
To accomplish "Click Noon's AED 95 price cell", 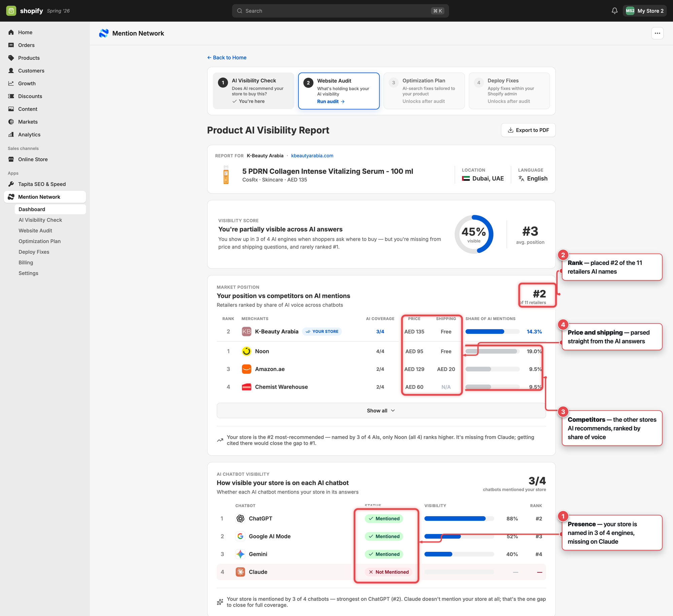I will point(414,351).
